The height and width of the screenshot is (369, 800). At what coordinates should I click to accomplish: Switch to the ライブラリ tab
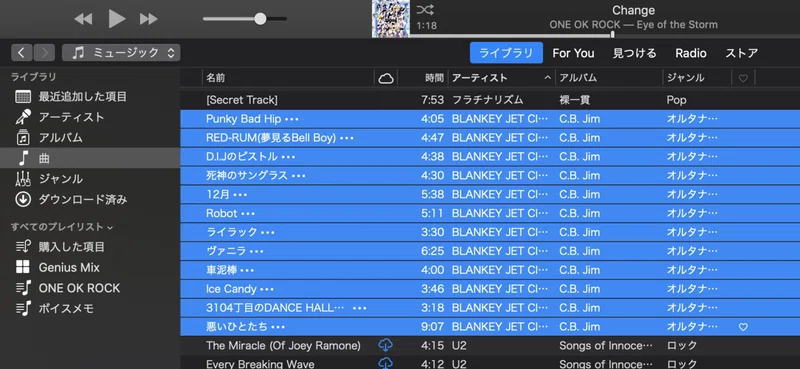[x=506, y=53]
